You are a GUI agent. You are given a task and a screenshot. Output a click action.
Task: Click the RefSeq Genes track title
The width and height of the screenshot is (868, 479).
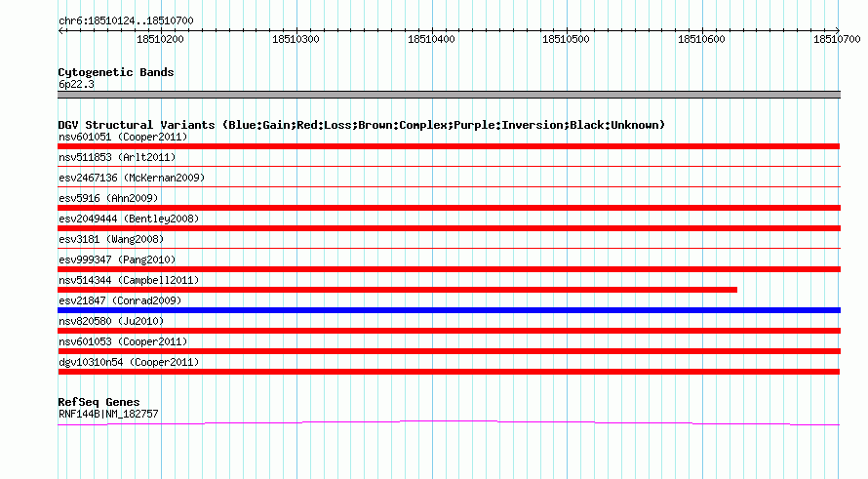tap(99, 402)
